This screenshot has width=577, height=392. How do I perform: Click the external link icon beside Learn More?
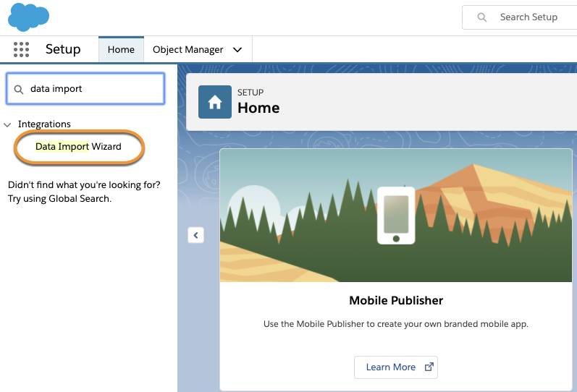point(429,367)
